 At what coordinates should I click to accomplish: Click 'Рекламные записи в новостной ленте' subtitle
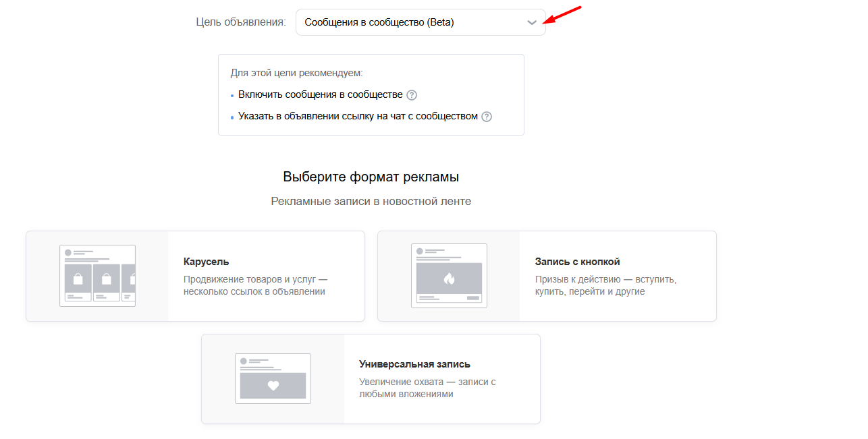371,202
